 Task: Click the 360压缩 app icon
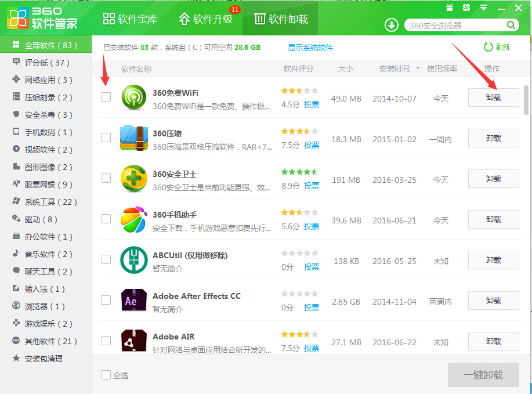[x=133, y=138]
